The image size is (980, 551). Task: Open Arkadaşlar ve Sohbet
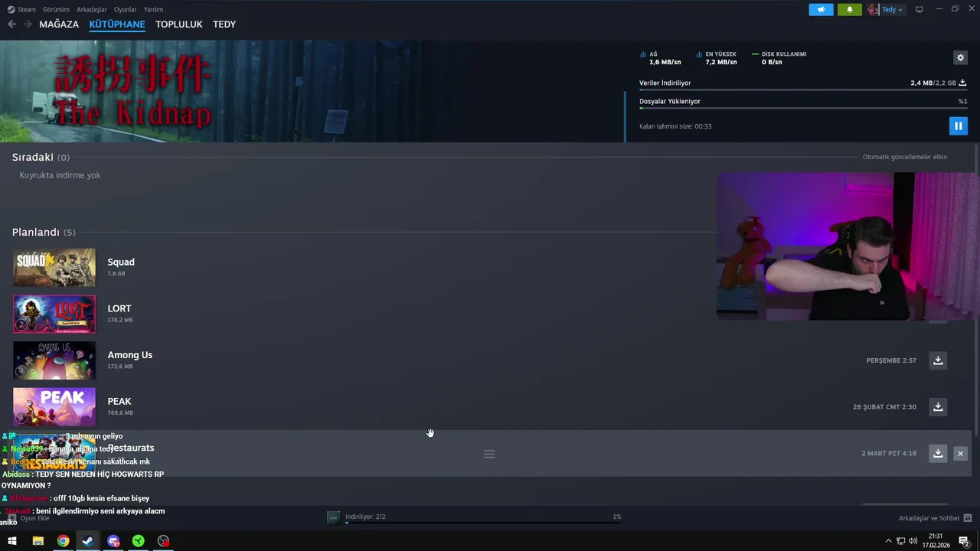[935, 518]
